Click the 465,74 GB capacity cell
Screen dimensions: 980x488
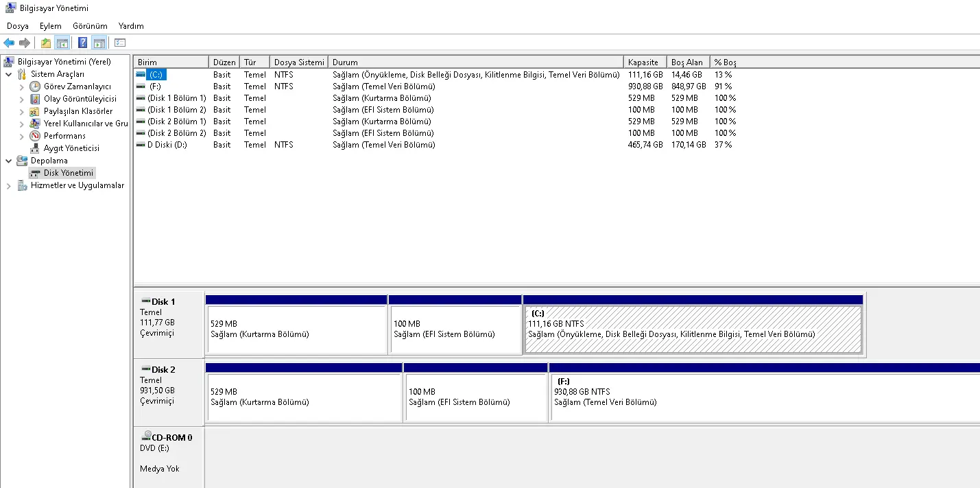645,145
